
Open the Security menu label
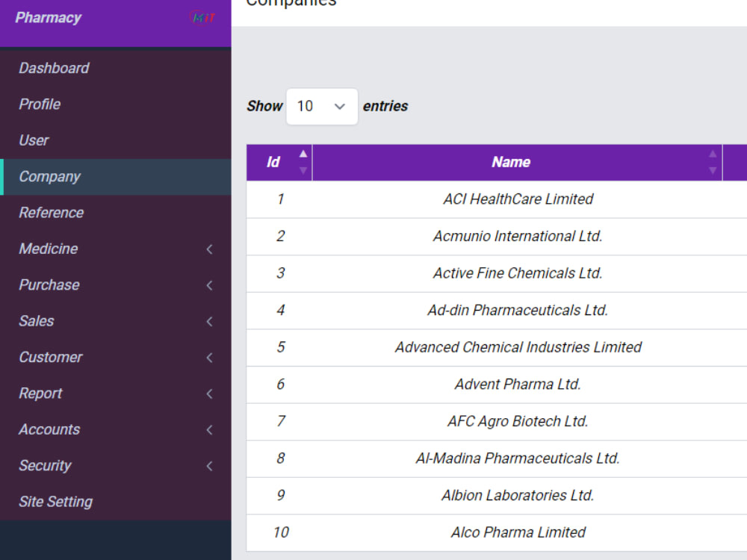(45, 466)
